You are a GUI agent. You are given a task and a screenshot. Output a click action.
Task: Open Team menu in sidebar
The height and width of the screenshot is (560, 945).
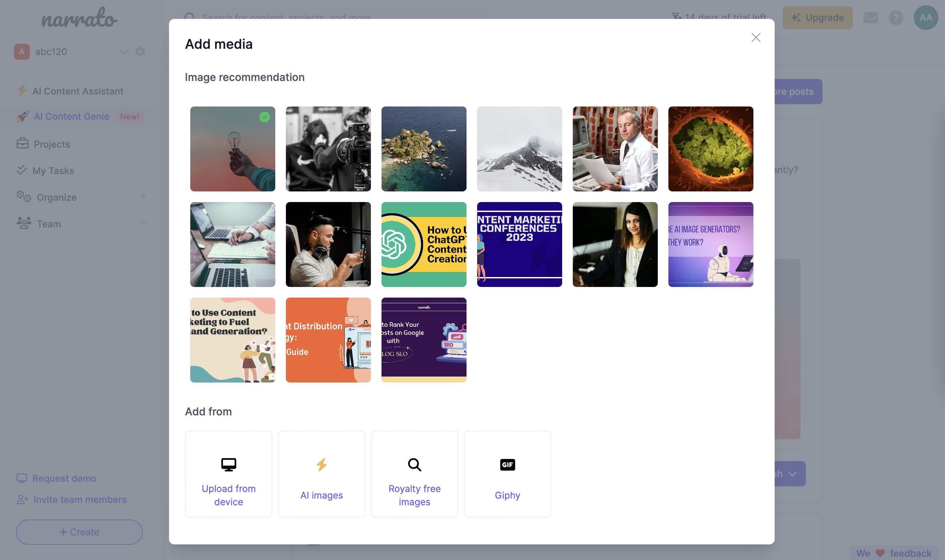pos(49,224)
